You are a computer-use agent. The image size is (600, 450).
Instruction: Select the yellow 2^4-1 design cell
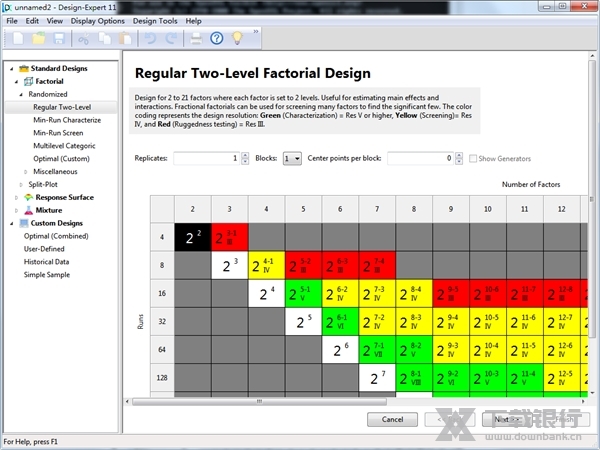266,265
